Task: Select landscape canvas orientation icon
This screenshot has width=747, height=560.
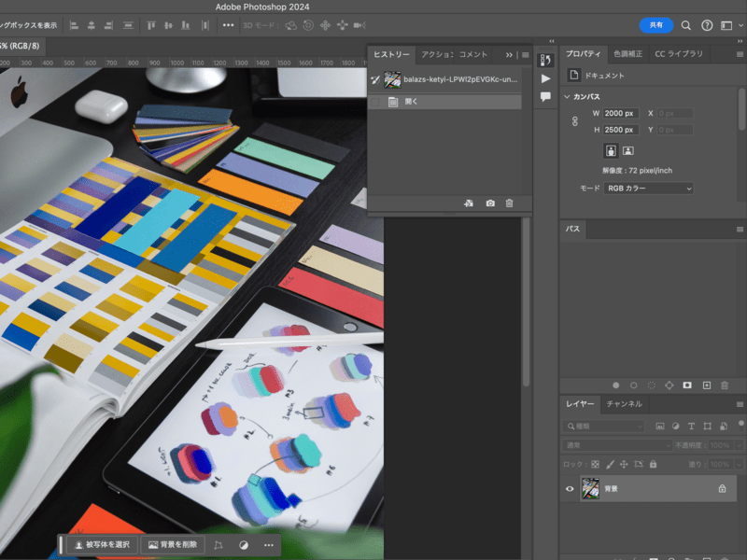Action: (628, 150)
